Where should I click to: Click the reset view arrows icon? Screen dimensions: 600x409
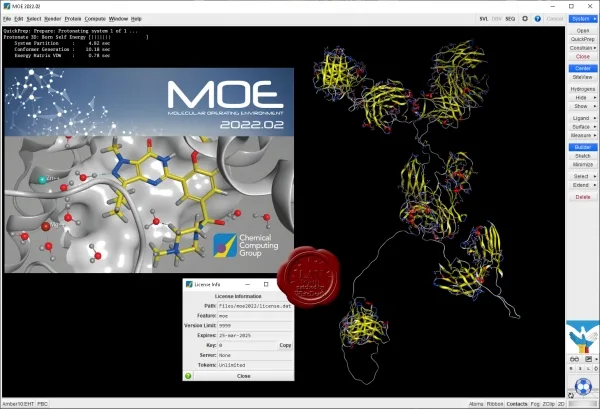(x=571, y=395)
